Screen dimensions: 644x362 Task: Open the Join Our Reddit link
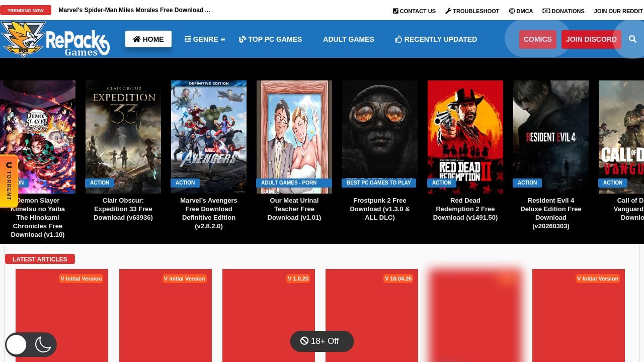[618, 11]
